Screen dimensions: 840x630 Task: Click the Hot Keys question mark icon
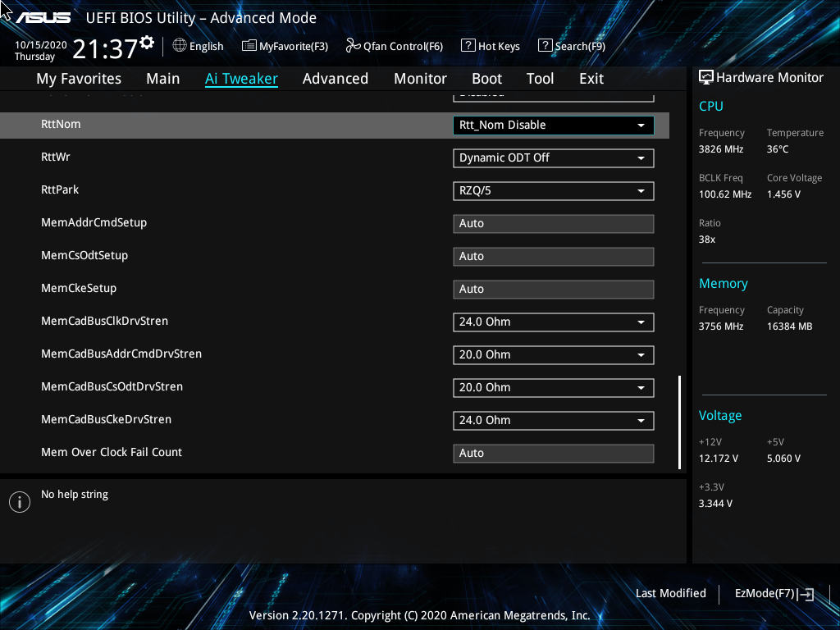(x=468, y=46)
